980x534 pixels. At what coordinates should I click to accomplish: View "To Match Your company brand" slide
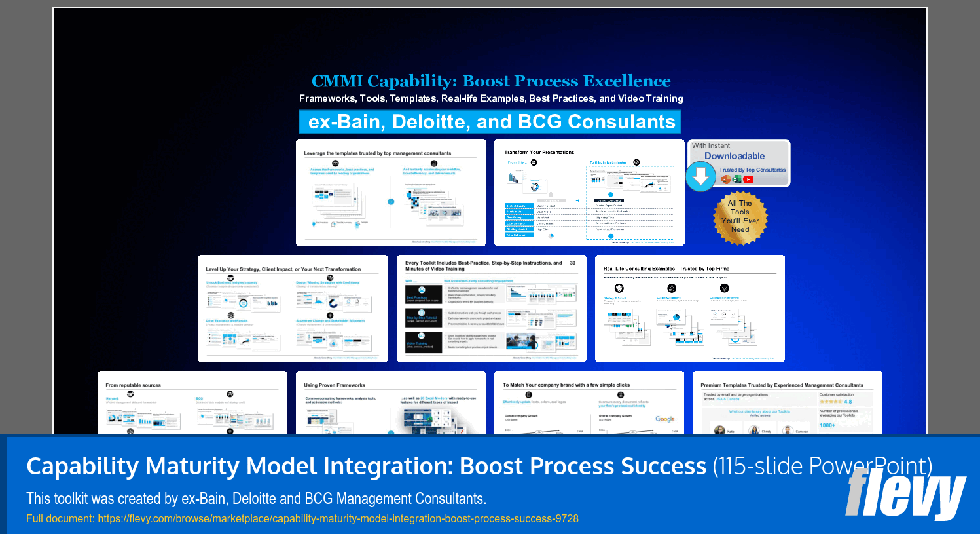[589, 402]
